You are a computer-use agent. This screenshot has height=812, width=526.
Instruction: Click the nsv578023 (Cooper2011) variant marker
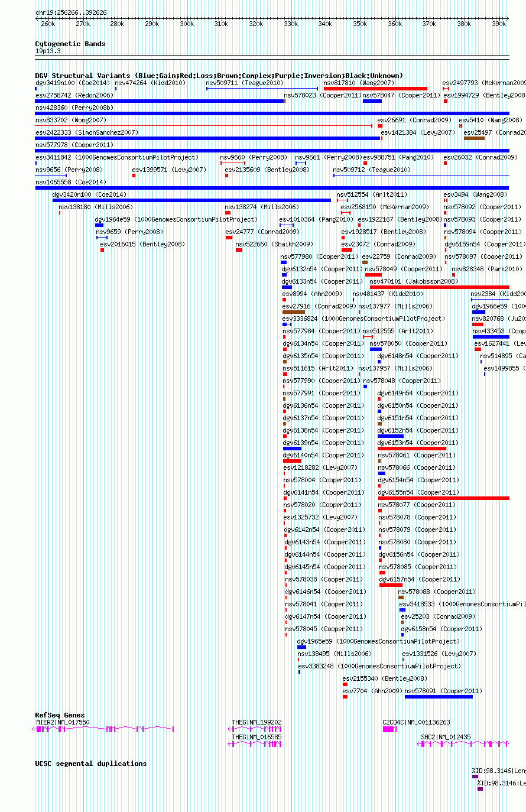click(x=285, y=101)
